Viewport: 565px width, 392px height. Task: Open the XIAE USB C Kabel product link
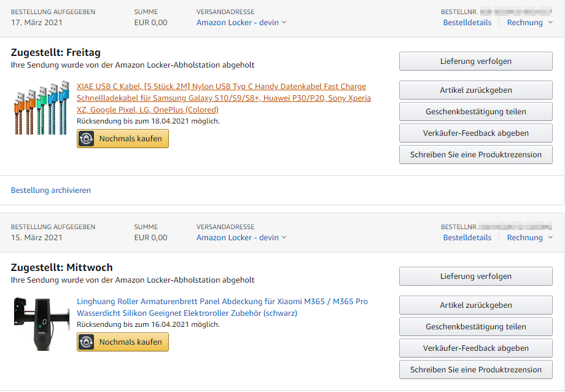click(224, 98)
